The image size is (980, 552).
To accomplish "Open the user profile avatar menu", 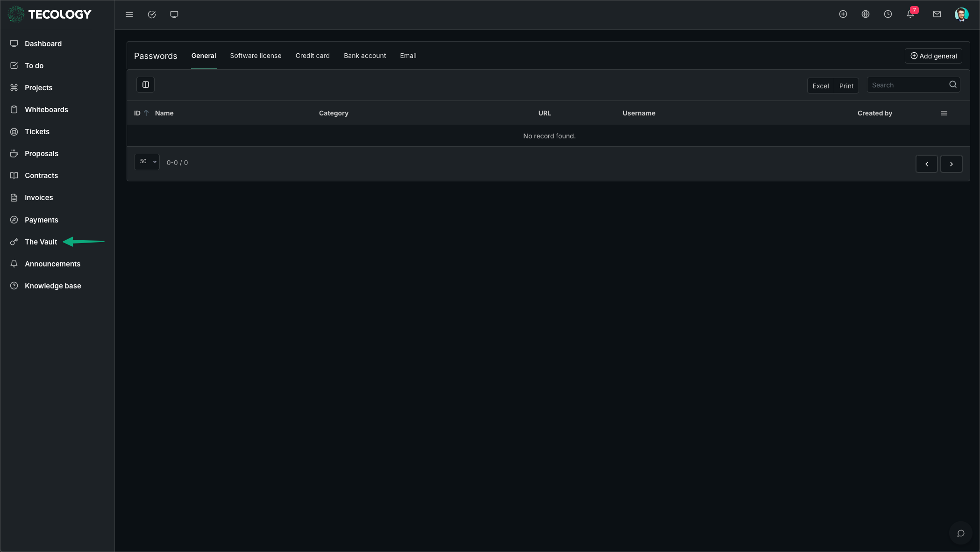I will 961,14.
